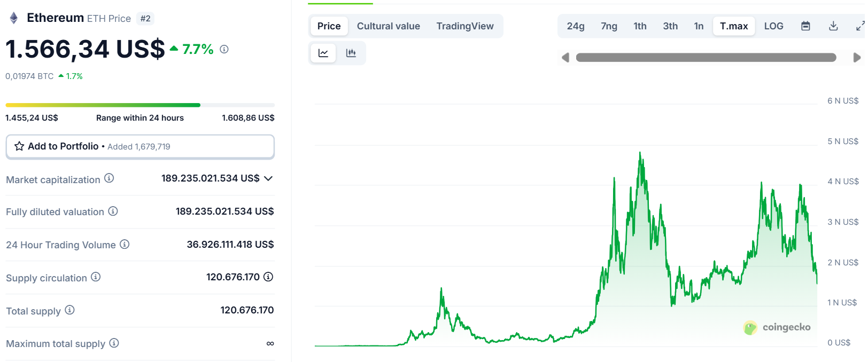868x362 pixels.
Task: Click the chart range scrollbar handle
Action: (x=706, y=58)
